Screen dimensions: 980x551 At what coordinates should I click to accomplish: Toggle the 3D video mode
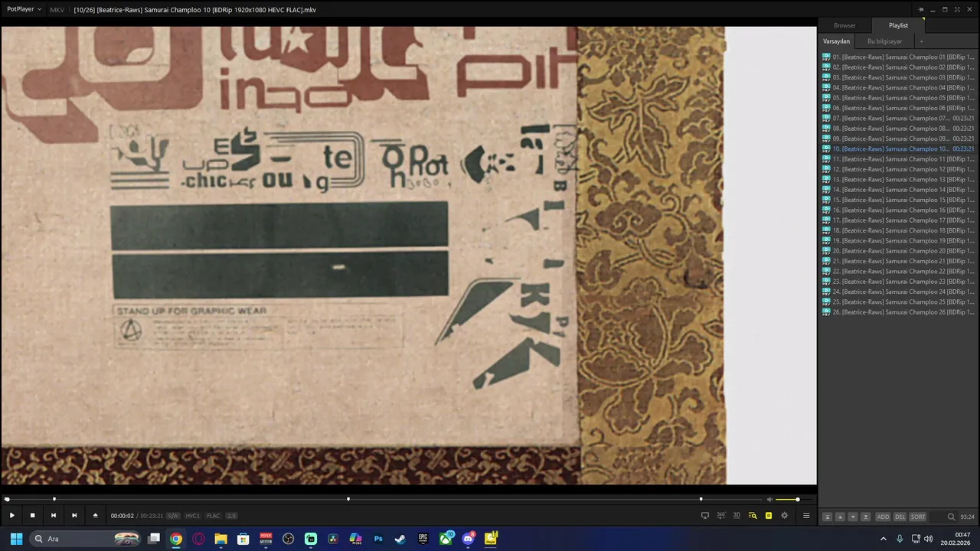pos(737,516)
